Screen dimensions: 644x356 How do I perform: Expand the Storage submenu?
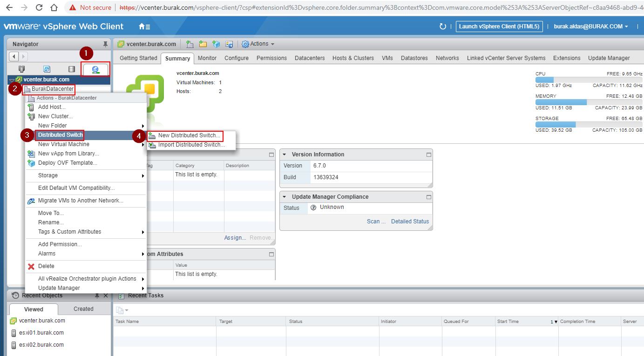pos(86,175)
